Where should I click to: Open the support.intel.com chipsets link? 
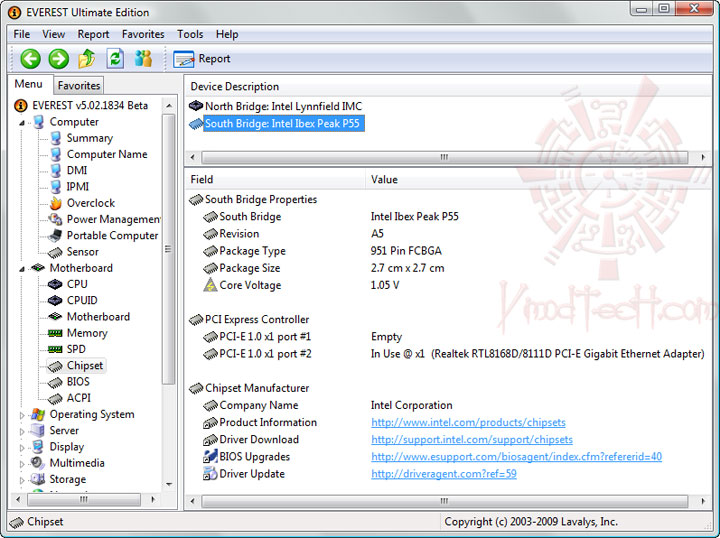point(472,440)
